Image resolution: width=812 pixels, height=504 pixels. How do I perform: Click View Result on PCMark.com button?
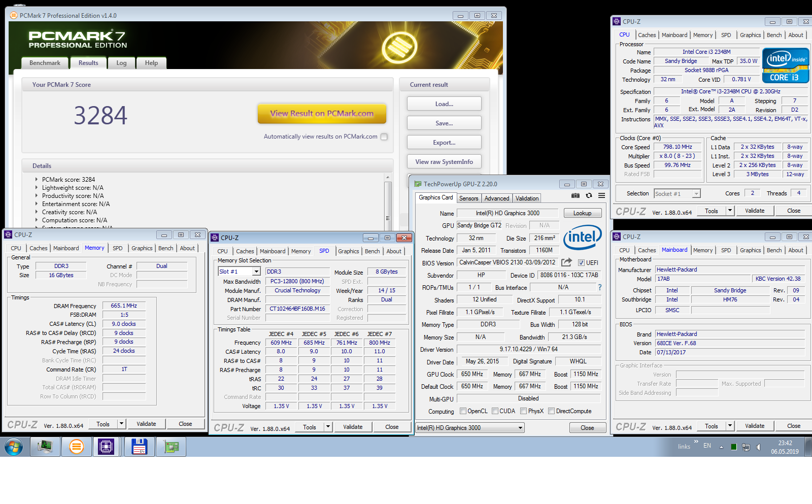coord(322,114)
